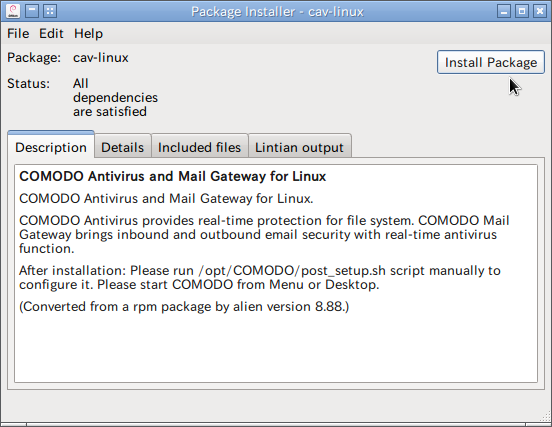
Task: Click the shade window icon in title bar
Action: 32,11
